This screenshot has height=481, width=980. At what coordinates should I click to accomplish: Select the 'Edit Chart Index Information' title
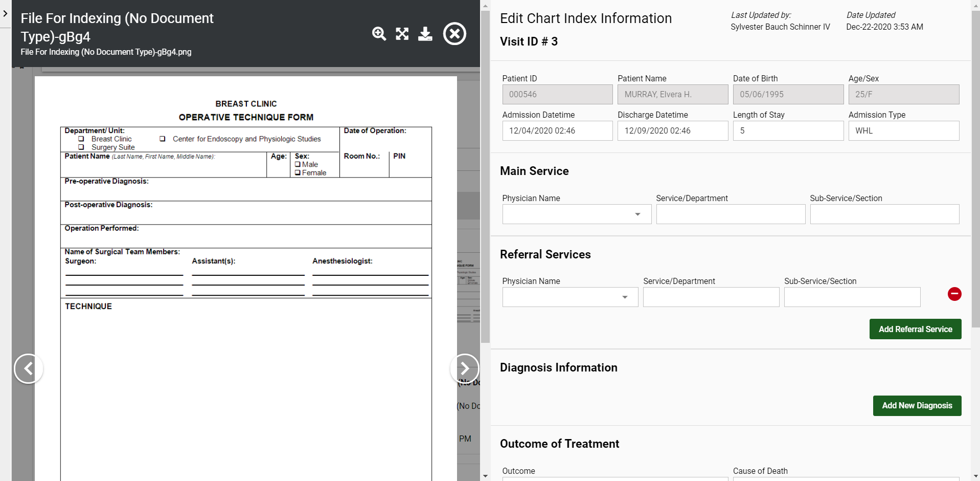pos(586,18)
